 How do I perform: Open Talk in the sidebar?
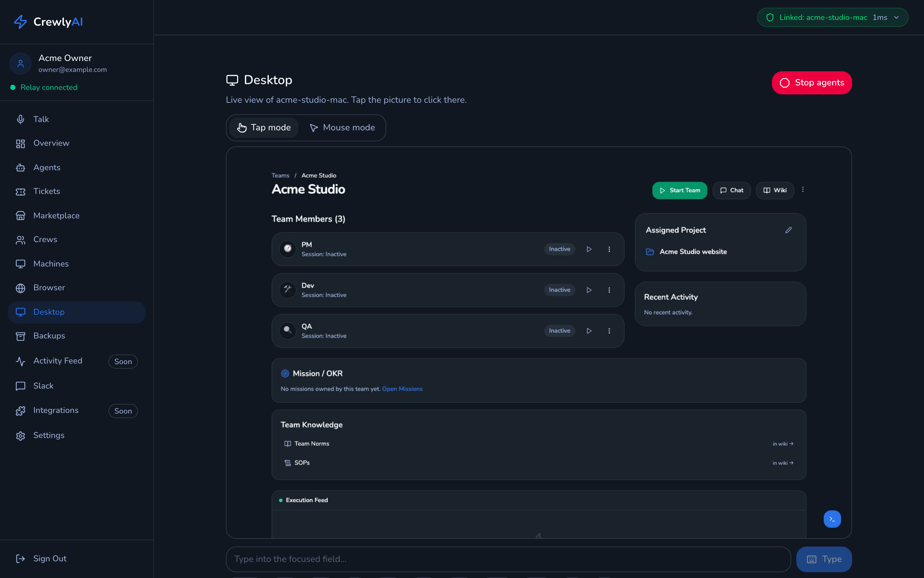click(x=77, y=119)
